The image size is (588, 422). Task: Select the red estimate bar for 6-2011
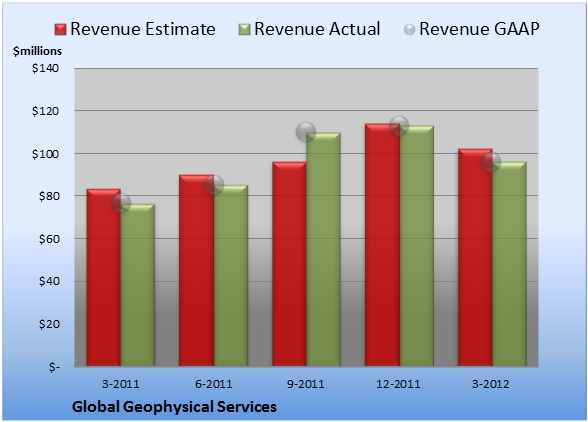(x=196, y=270)
